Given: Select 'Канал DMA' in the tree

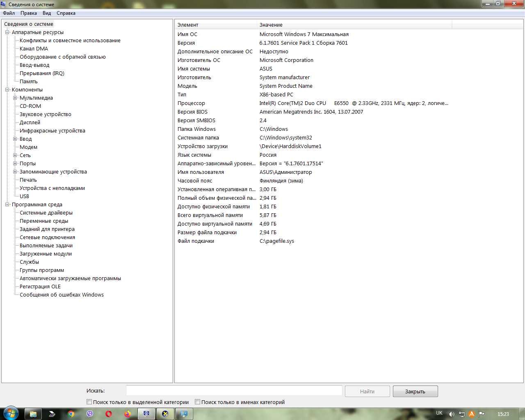Looking at the screenshot, I should (x=34, y=49).
